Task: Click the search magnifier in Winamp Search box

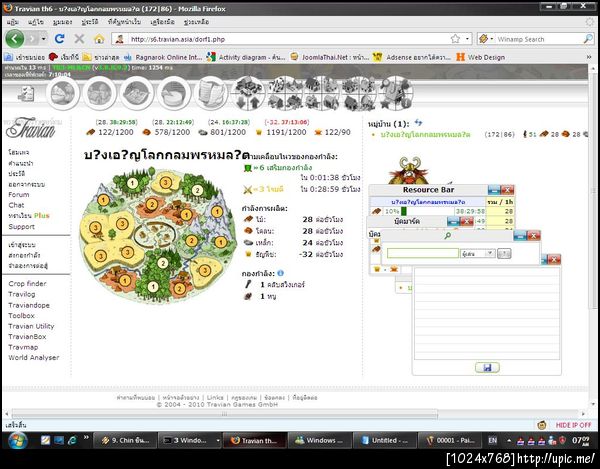Action: click(588, 39)
